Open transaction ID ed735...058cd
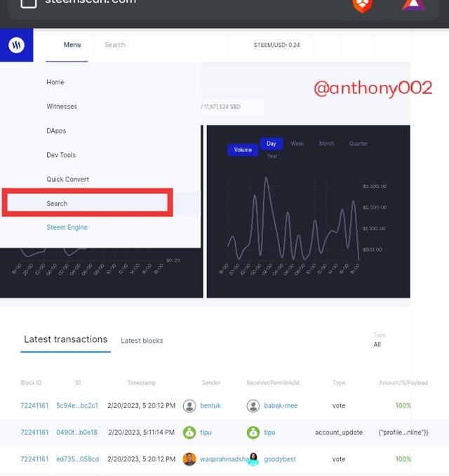This screenshot has width=449, height=476. (77, 459)
